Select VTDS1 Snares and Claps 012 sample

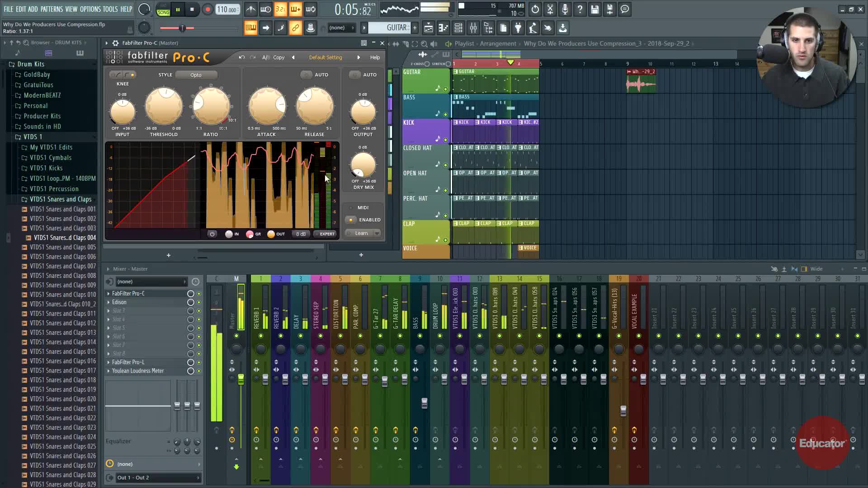(63, 323)
